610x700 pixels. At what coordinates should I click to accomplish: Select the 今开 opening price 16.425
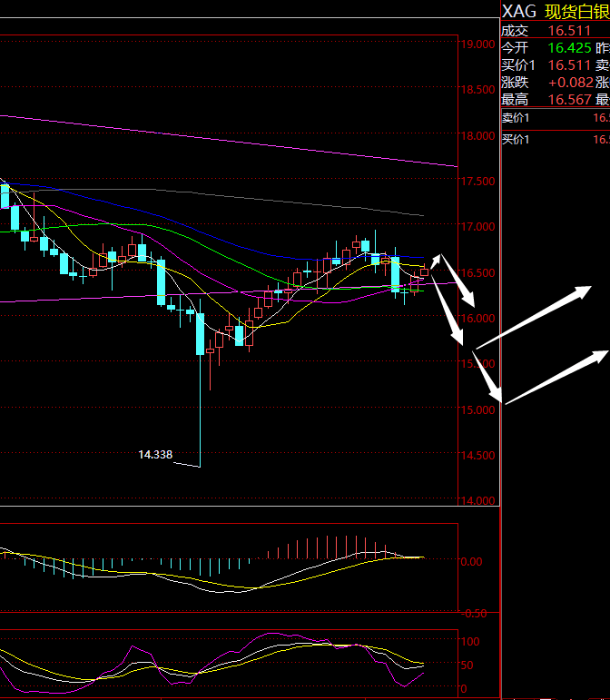click(569, 48)
